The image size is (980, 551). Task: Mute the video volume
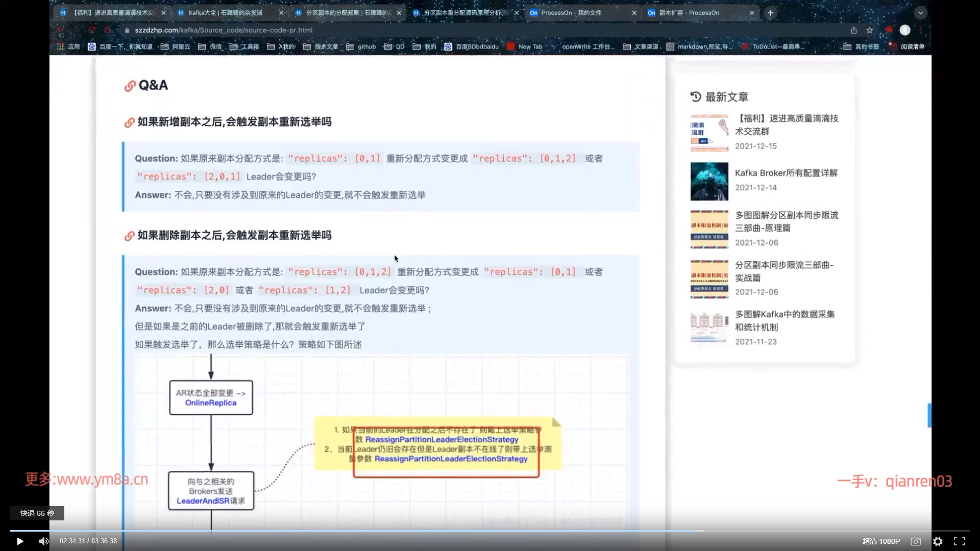43,541
